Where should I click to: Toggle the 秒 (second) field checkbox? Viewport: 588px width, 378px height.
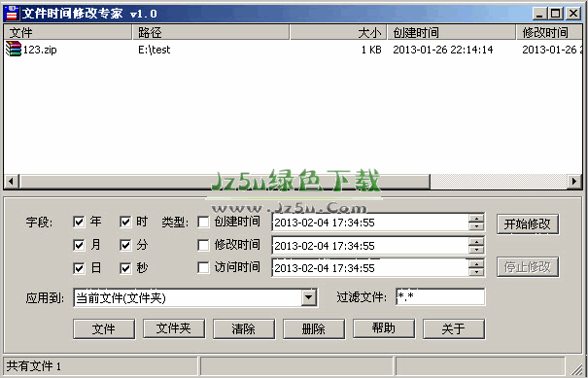[125, 268]
